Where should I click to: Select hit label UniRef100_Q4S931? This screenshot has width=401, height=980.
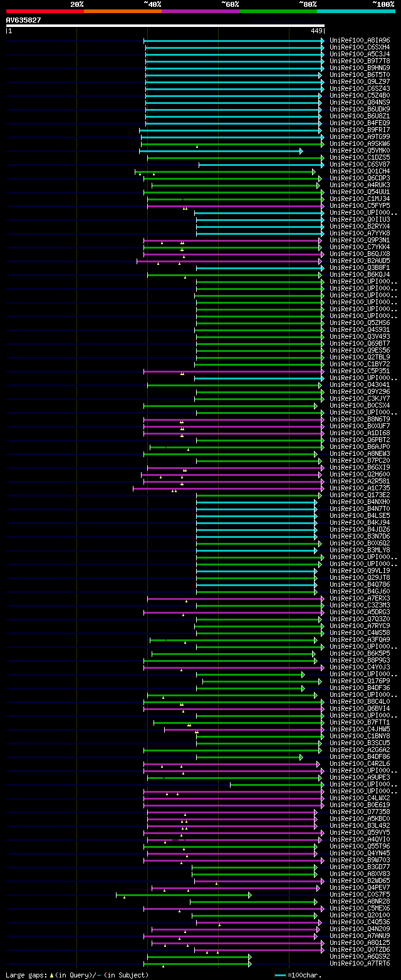click(x=360, y=329)
